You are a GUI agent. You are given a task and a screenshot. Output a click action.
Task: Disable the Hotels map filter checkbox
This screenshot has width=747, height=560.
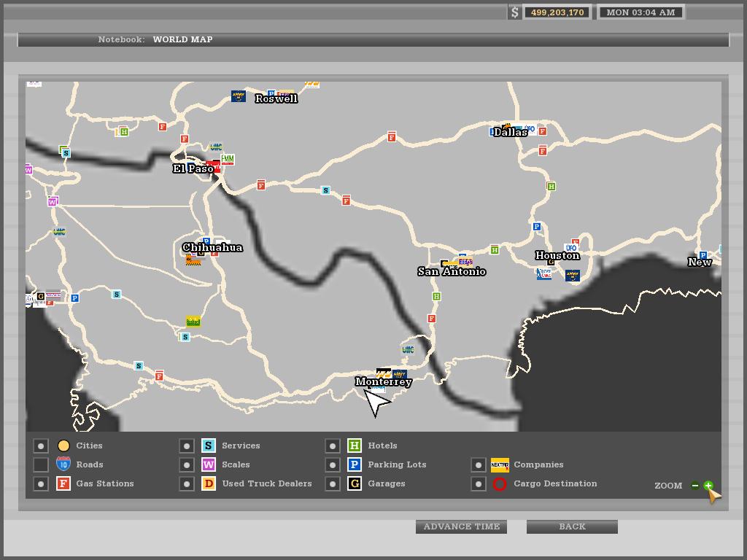pyautogui.click(x=333, y=446)
